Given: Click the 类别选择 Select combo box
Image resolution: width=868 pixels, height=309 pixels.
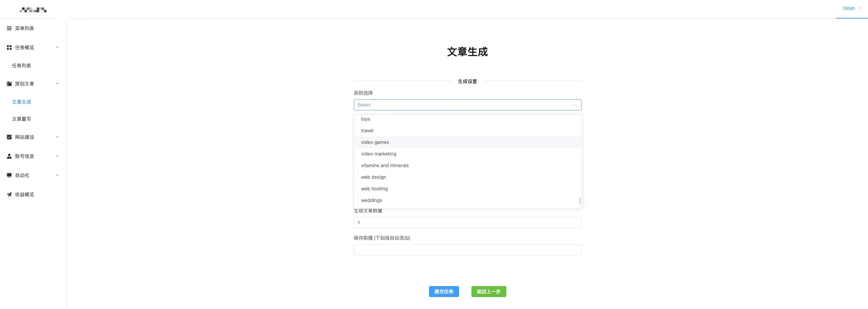Looking at the screenshot, I should click(467, 105).
